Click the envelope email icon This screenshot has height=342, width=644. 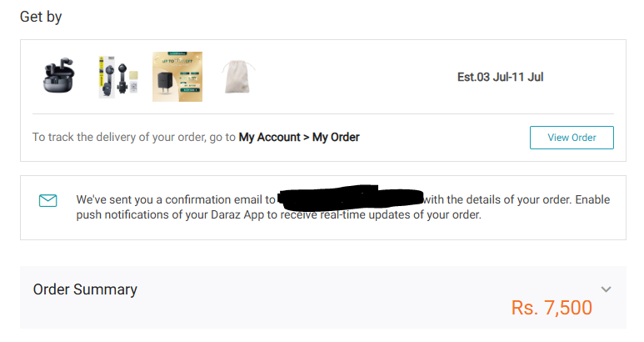click(x=48, y=200)
